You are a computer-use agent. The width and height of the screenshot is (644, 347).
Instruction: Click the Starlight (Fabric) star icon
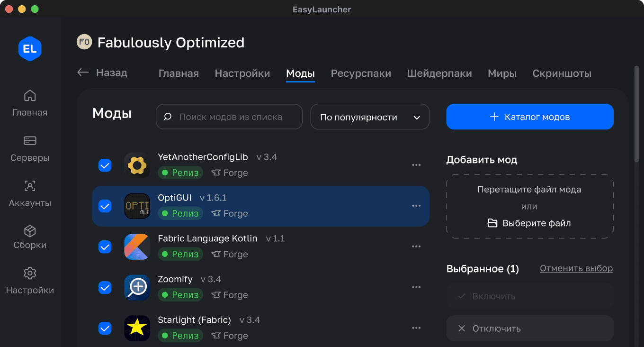[137, 328]
